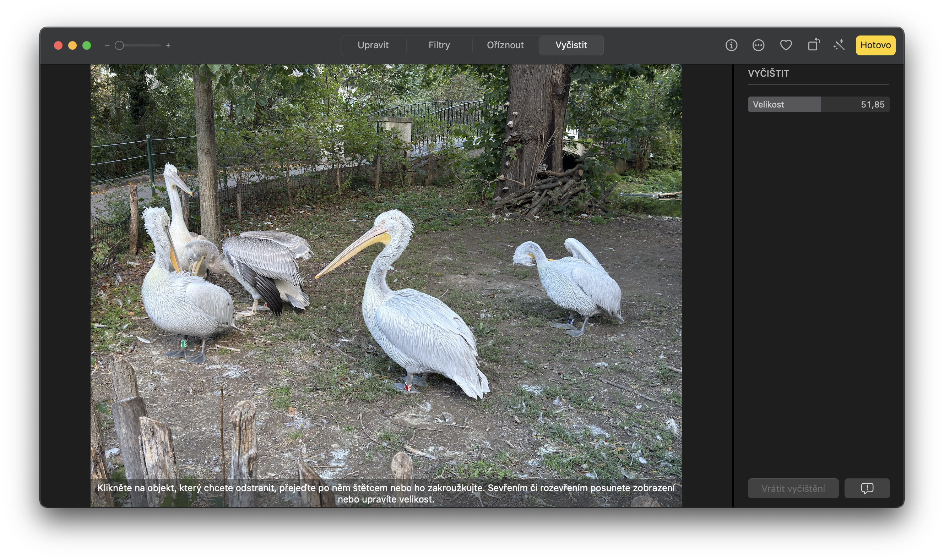
Task: Rotate the photo counterclockwise
Action: pos(814,45)
